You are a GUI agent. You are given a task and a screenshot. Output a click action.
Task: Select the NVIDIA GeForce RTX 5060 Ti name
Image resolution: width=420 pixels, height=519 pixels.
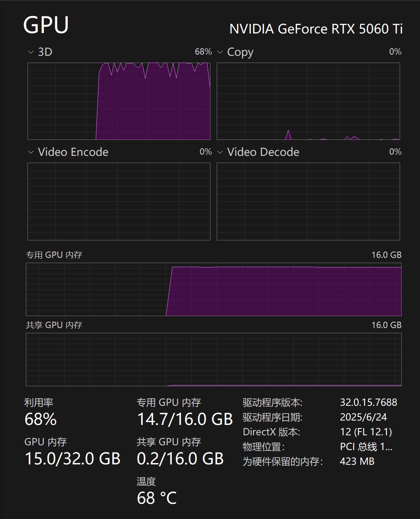pyautogui.click(x=316, y=29)
